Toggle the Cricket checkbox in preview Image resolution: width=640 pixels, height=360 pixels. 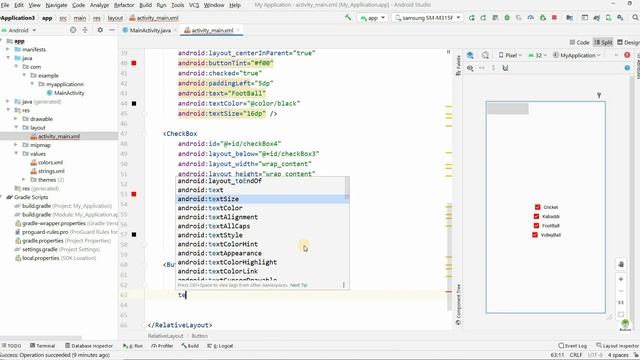[x=538, y=207]
